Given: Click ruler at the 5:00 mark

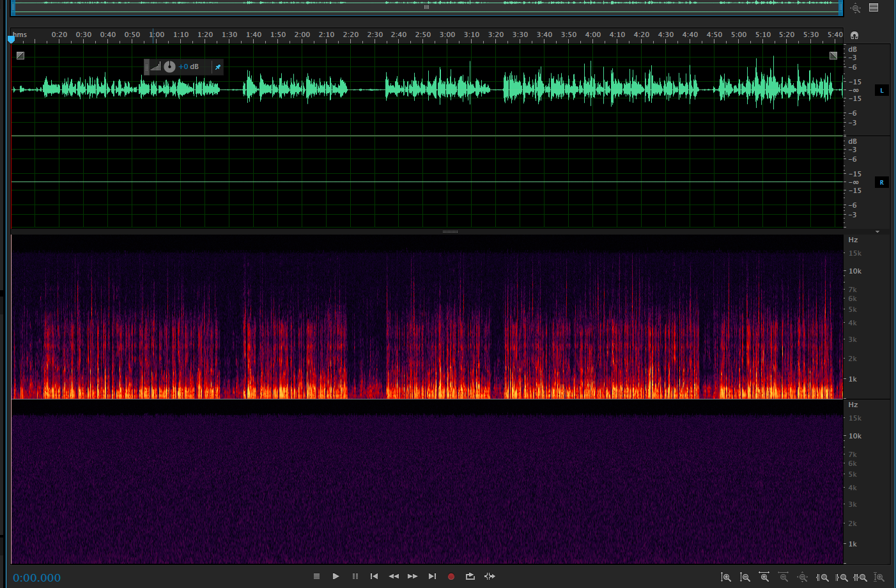Looking at the screenshot, I should 739,35.
